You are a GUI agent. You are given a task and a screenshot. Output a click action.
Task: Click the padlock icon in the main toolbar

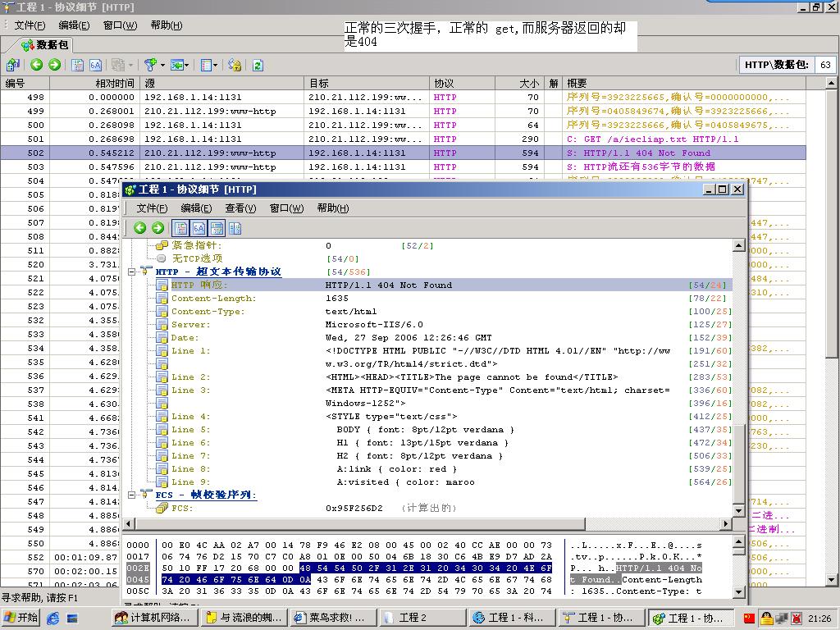[x=235, y=65]
